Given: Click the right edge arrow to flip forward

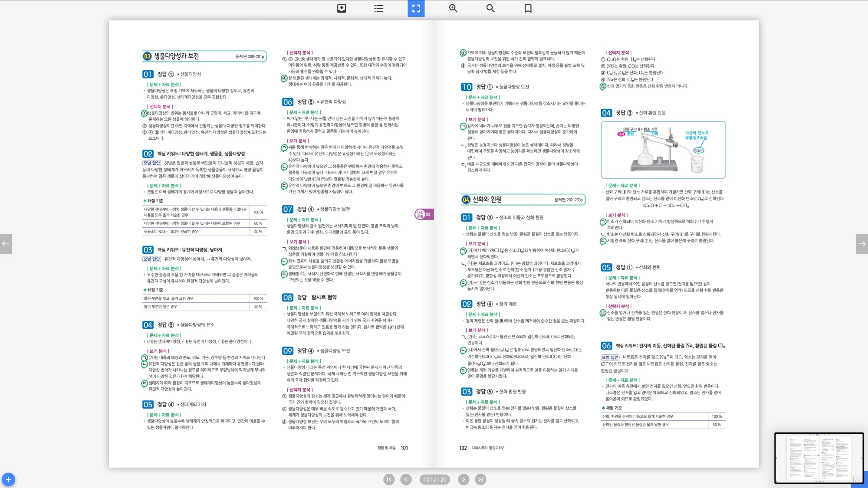Looking at the screenshot, I should [862, 244].
